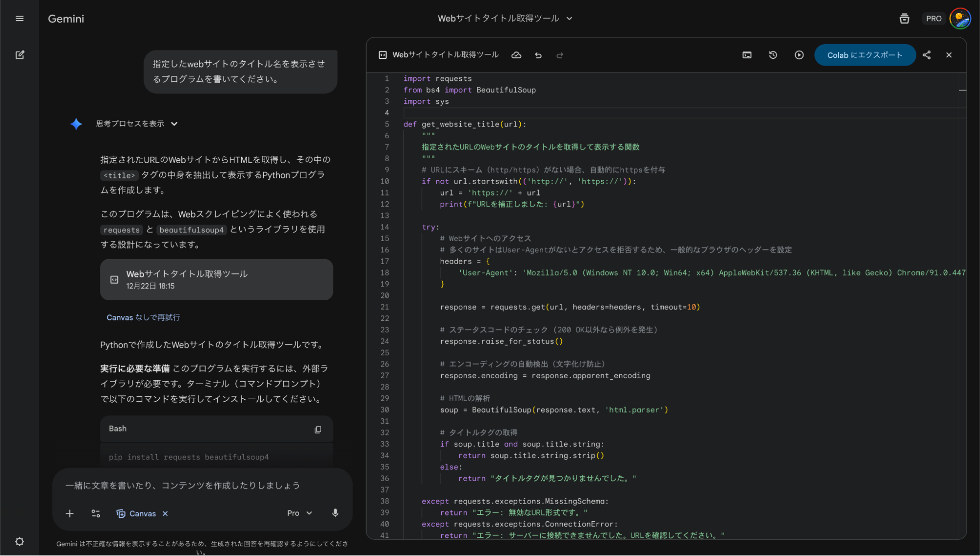Screen dimensions: 980x556
Task: Expand the thinking process section
Action: [x=138, y=123]
